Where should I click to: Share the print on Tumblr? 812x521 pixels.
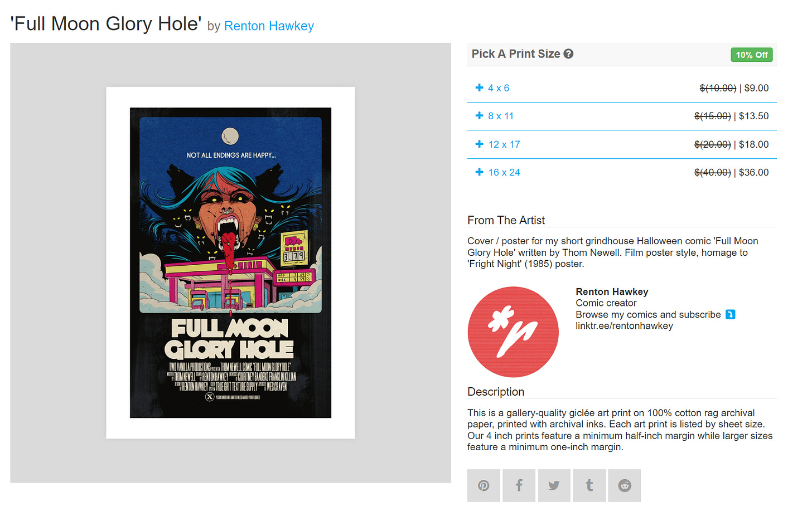[589, 485]
